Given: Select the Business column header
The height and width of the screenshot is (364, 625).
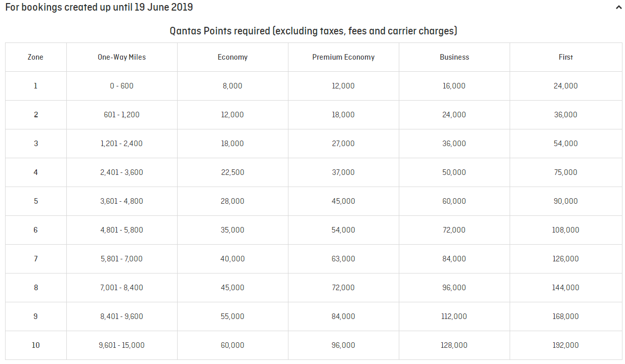Looking at the screenshot, I should pos(454,57).
